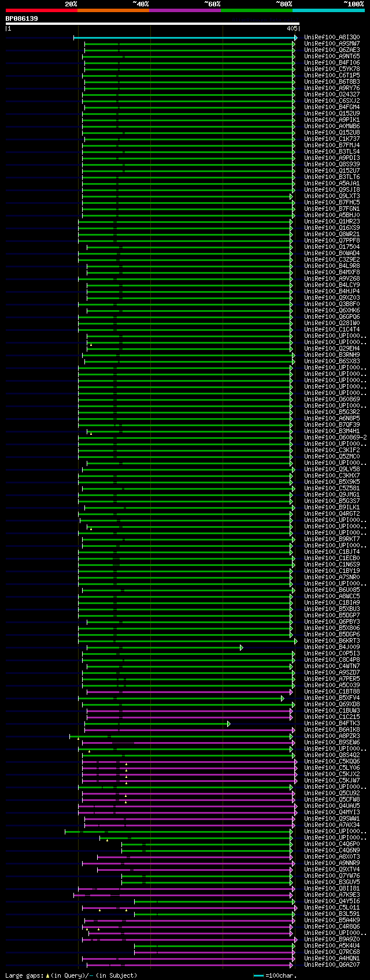Viewport: 370px width, 980px height.
Task: Click the label UniRef100_C5L011
Action: [x=332, y=908]
